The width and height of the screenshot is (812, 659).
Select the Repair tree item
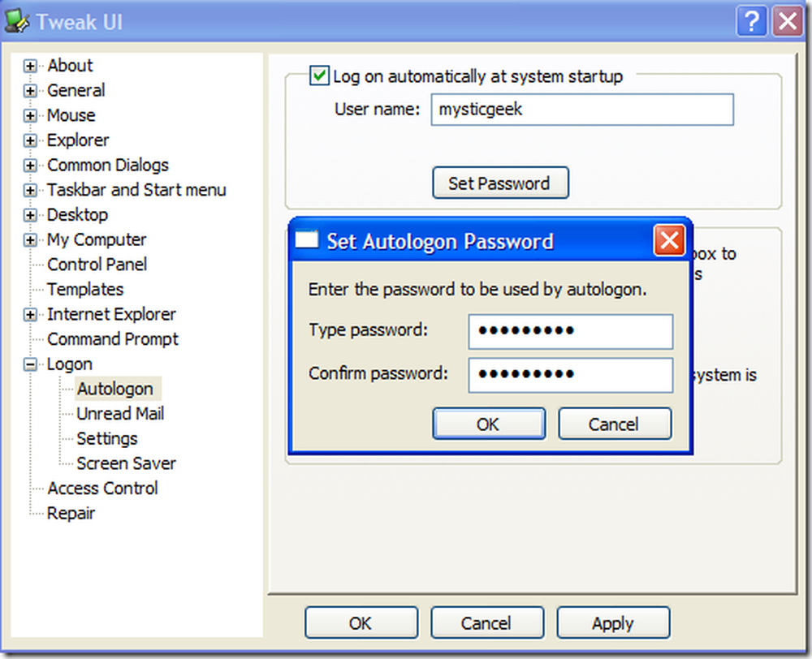click(71, 513)
